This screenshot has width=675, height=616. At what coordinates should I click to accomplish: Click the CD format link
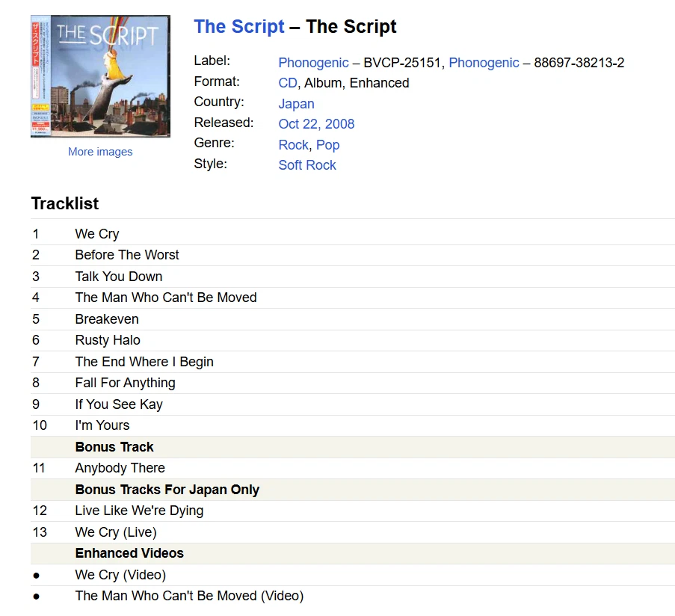click(287, 83)
